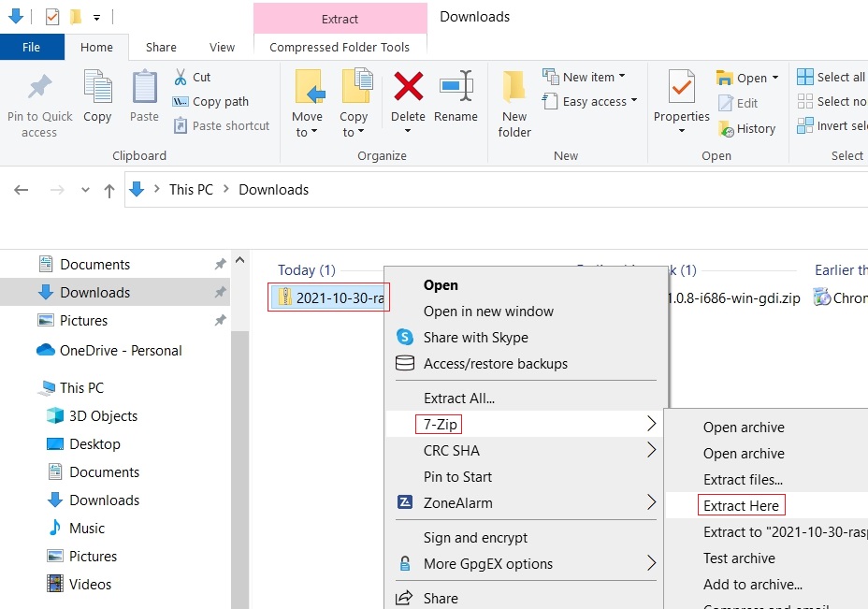Switch to the Share ribbon tab

click(161, 47)
